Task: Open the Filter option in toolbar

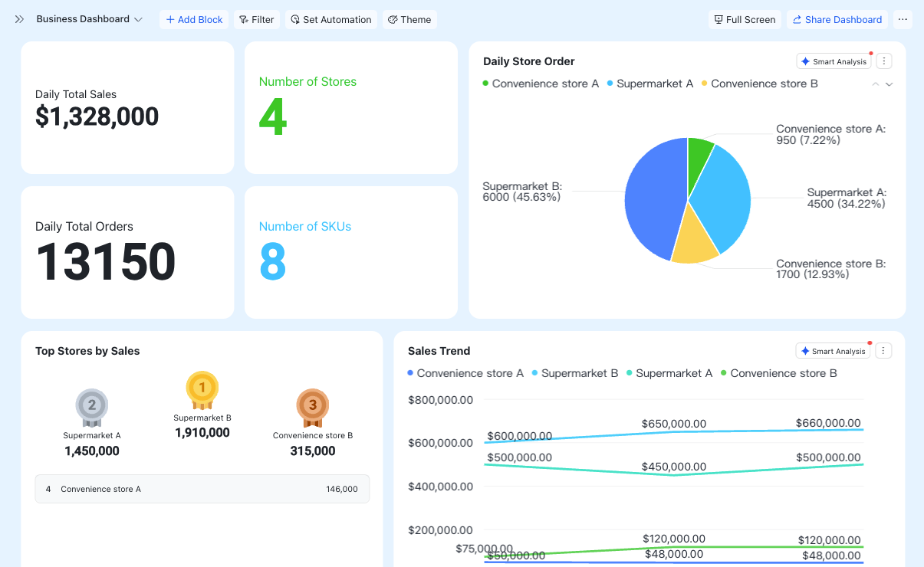Action: coord(256,19)
